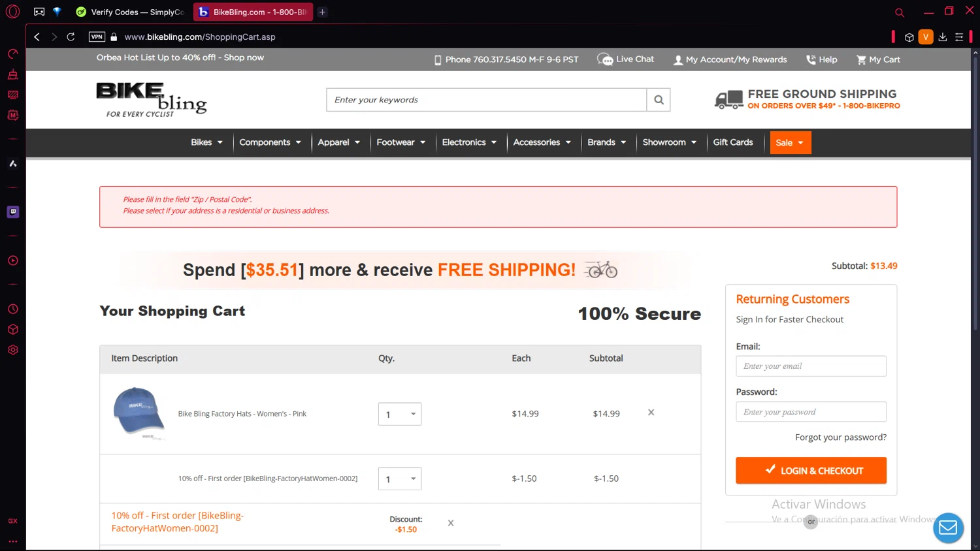
Task: Toggle the VPN badge in address bar
Action: [x=97, y=37]
